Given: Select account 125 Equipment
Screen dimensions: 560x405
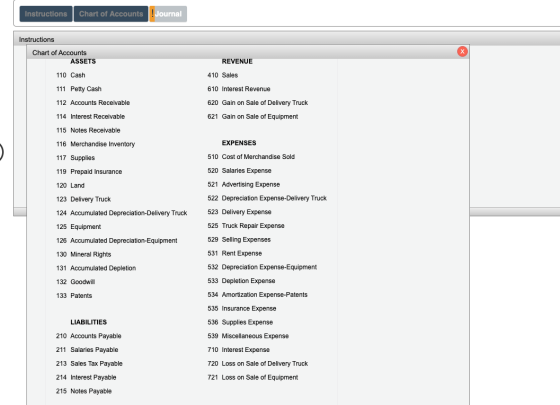Looking at the screenshot, I should coord(79,227).
